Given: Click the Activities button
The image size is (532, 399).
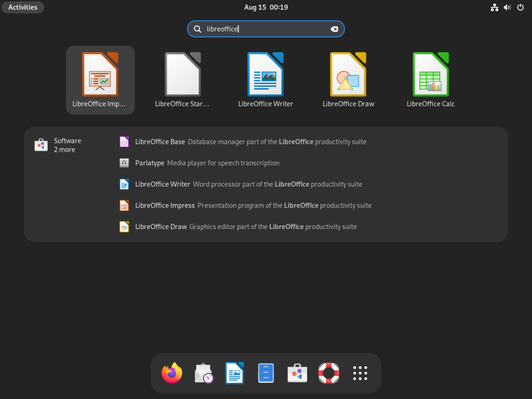Looking at the screenshot, I should click(23, 7).
